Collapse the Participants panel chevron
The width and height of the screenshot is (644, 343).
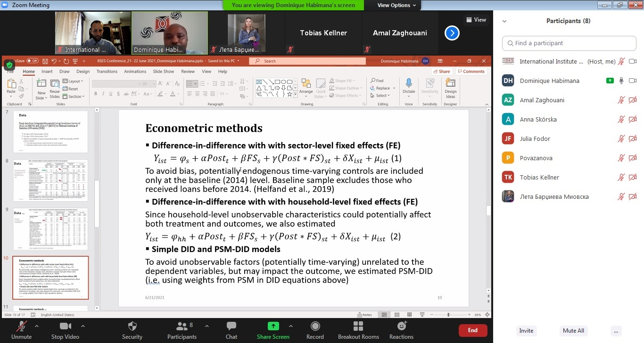(504, 21)
